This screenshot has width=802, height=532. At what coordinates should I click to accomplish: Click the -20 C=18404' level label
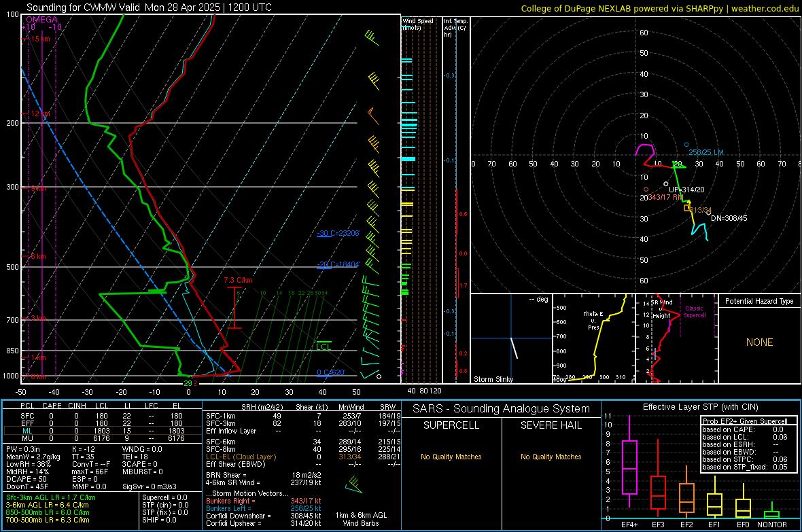coord(338,264)
